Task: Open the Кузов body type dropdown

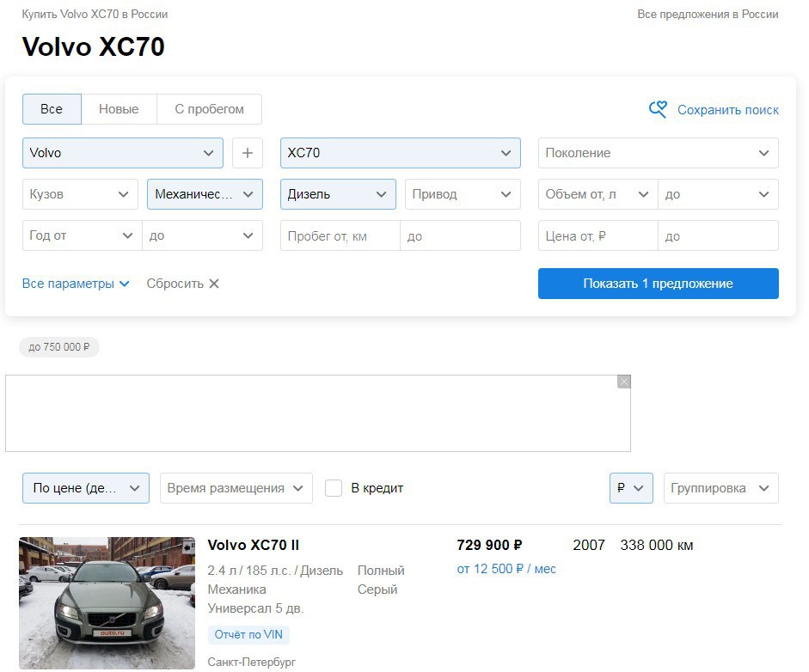Action: pyautogui.click(x=80, y=194)
